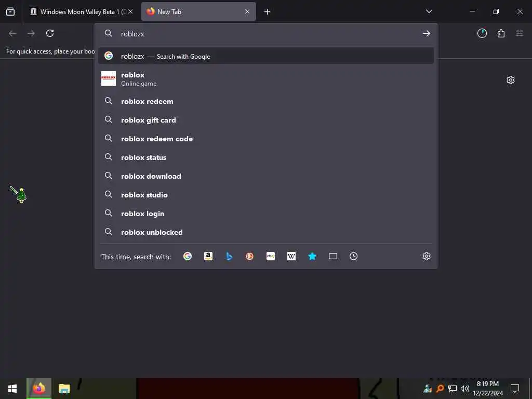Open new tab page personalize gear

[x=511, y=80]
